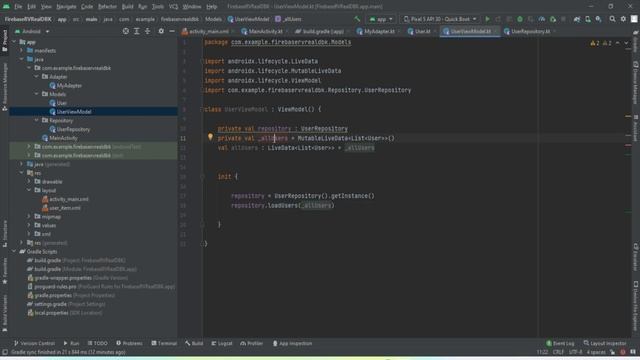
Task: Open the Profile app icon in toolbar
Action: 542,19
